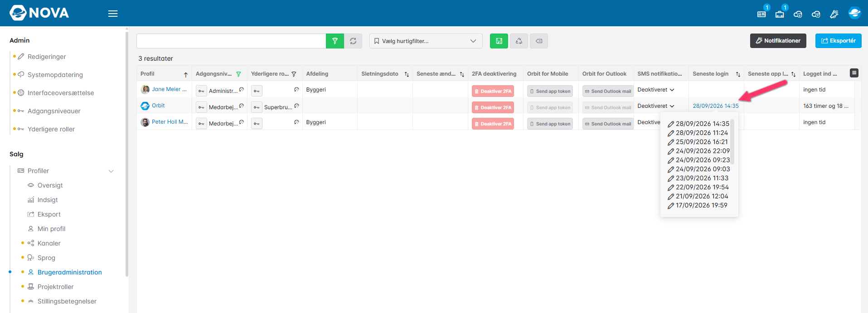
Task: Click the login history popup scrollbar
Action: pyautogui.click(x=732, y=142)
